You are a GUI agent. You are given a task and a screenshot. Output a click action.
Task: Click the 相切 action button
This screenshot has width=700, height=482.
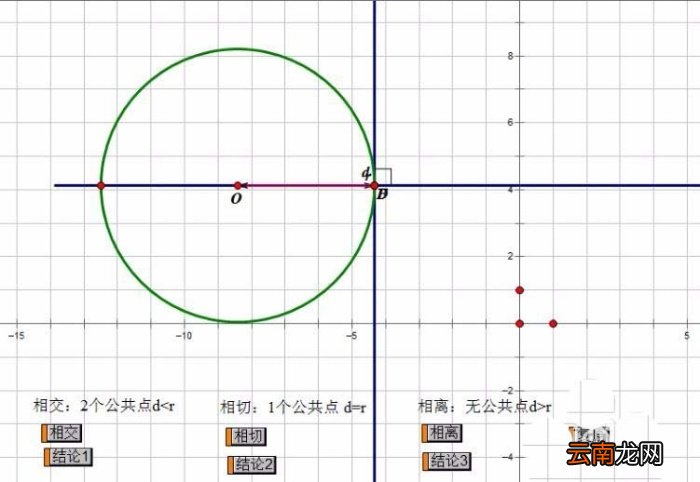tap(246, 436)
